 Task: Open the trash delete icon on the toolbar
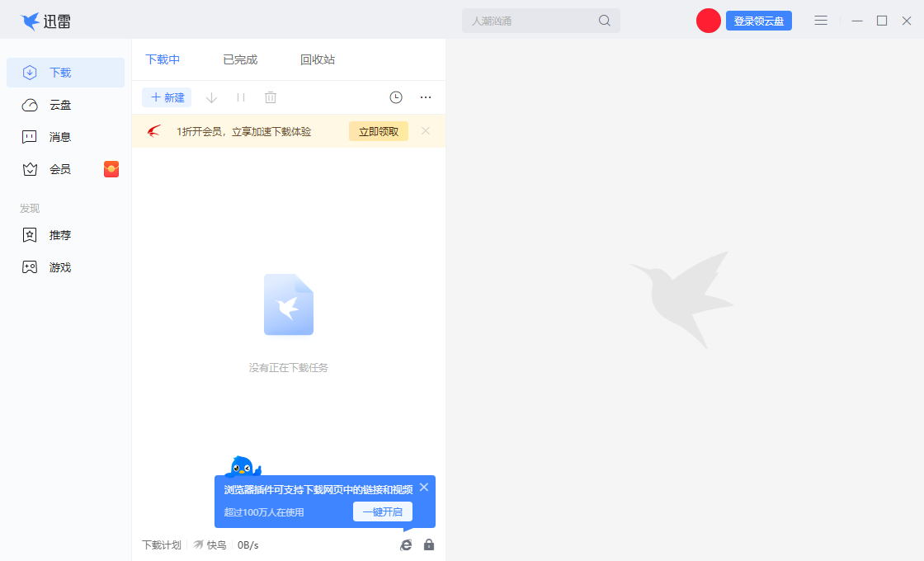point(270,97)
